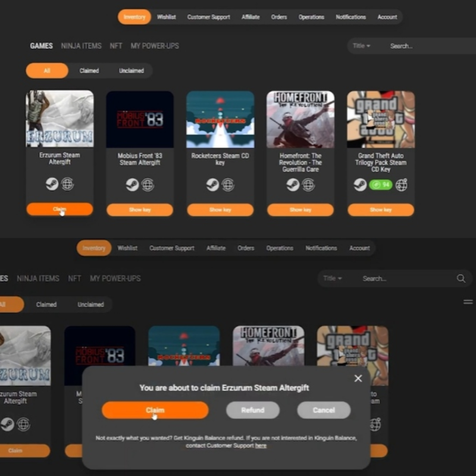Click Show key for Mobius Front '83
476x476 pixels.
click(x=140, y=210)
